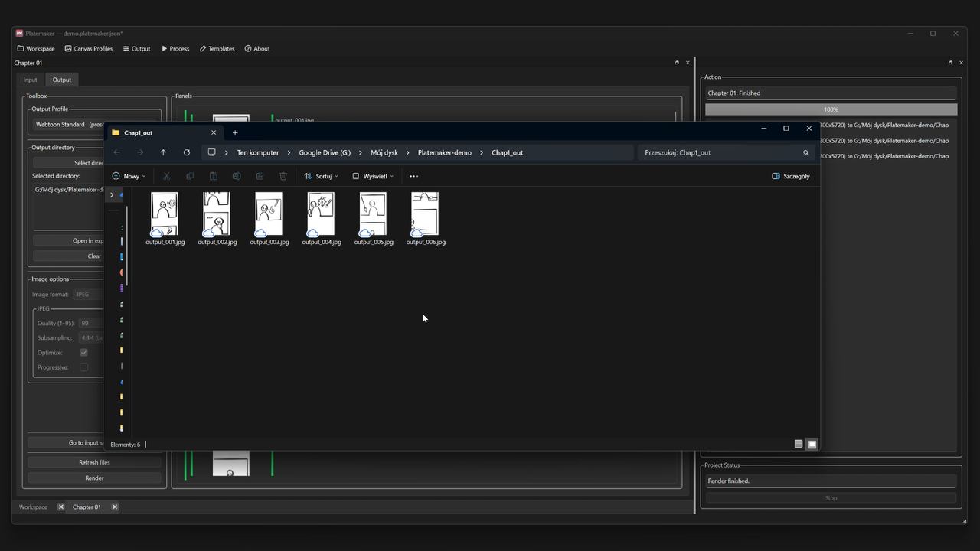Click Mój dysk breadcrumb
This screenshot has height=551, width=980.
point(384,152)
